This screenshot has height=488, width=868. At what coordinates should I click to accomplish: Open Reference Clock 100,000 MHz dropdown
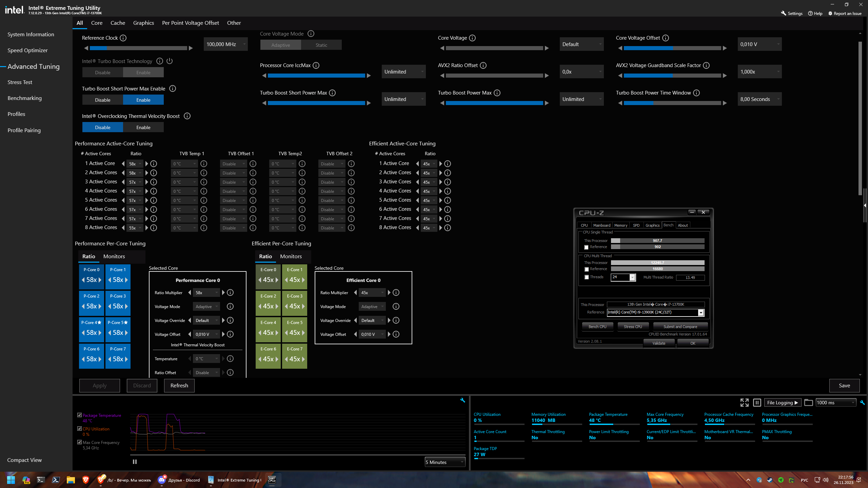[225, 44]
